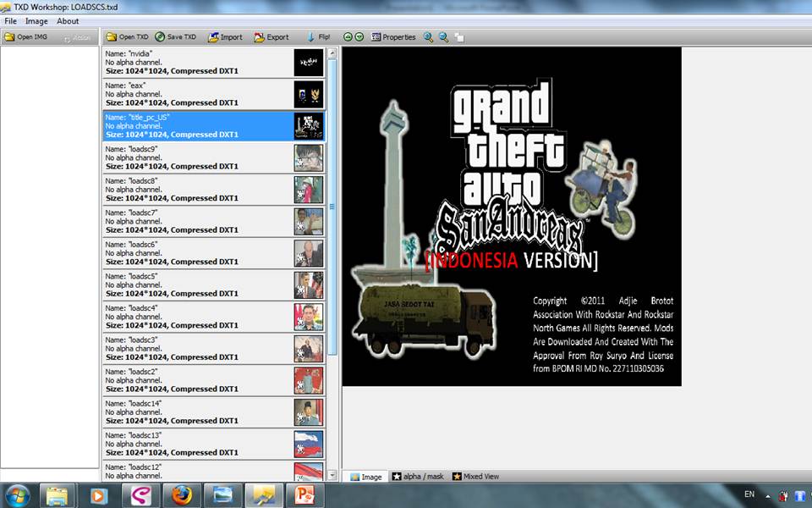Click the Open TXD folder icon

tap(112, 36)
